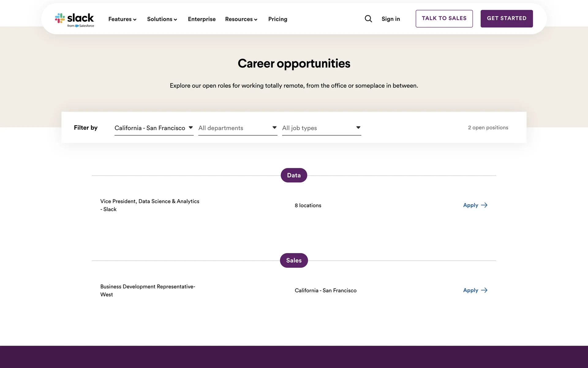Click the Sign in link
This screenshot has height=368, width=588.
390,19
